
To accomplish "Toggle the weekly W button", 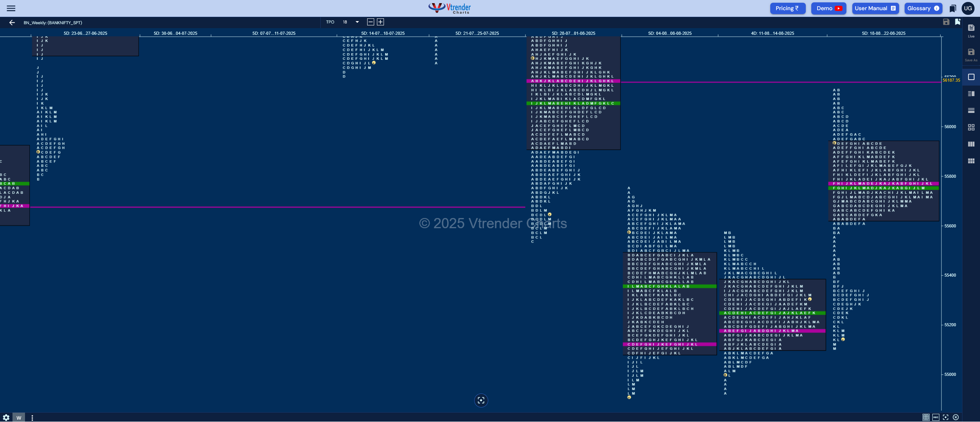I will coord(19,417).
